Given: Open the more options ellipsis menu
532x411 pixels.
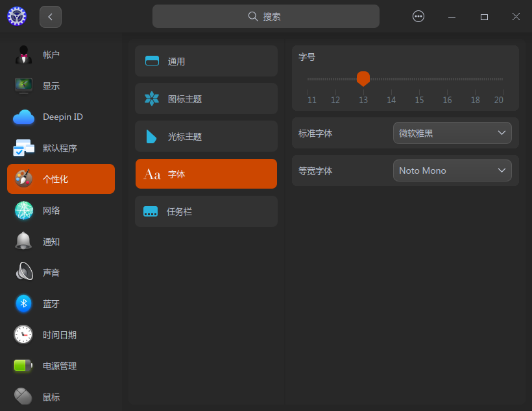Looking at the screenshot, I should click(x=418, y=16).
